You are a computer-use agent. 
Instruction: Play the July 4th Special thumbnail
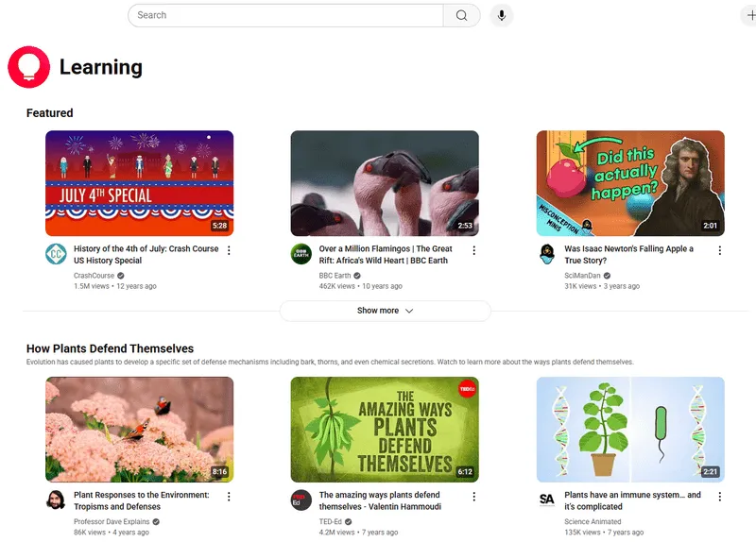point(139,183)
